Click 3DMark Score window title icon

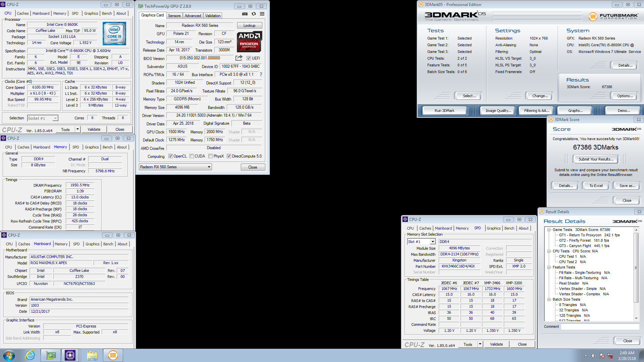point(550,119)
